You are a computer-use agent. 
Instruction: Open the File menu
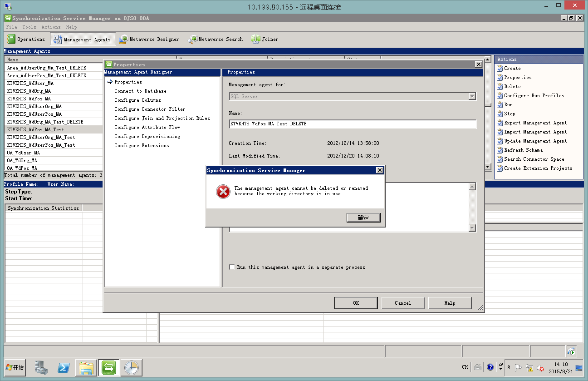[11, 27]
